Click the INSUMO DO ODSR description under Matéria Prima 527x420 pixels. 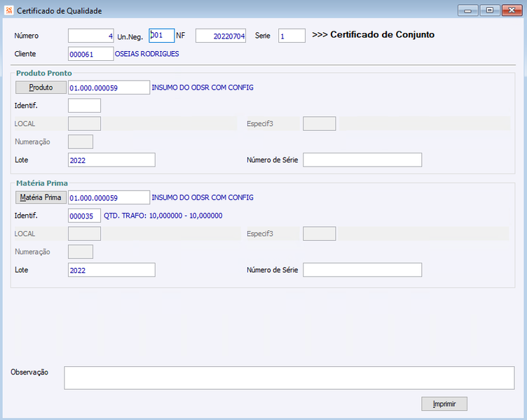(x=203, y=197)
